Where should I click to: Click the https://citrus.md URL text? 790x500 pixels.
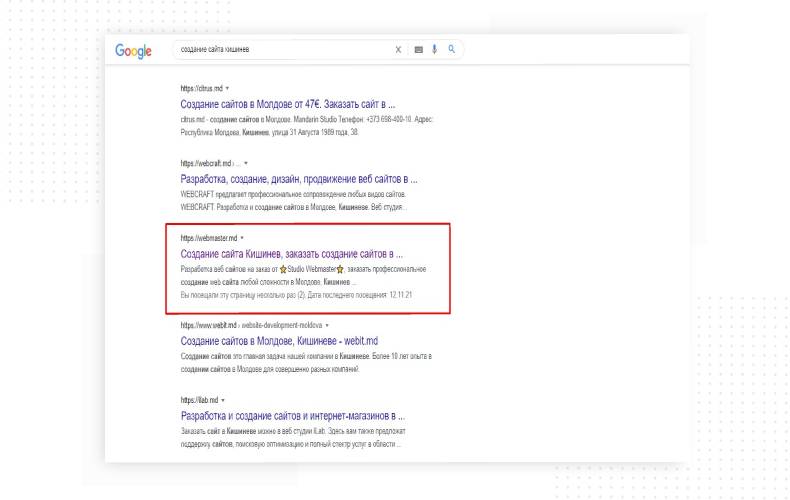point(202,88)
